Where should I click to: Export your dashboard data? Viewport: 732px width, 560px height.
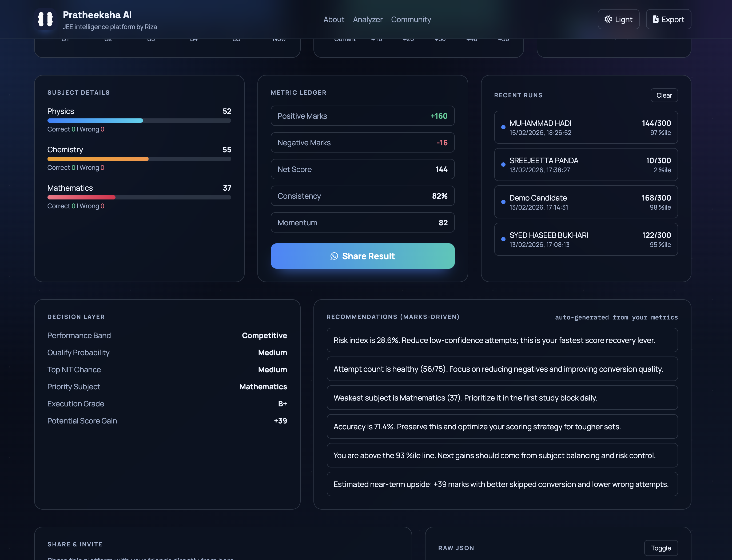point(668,19)
